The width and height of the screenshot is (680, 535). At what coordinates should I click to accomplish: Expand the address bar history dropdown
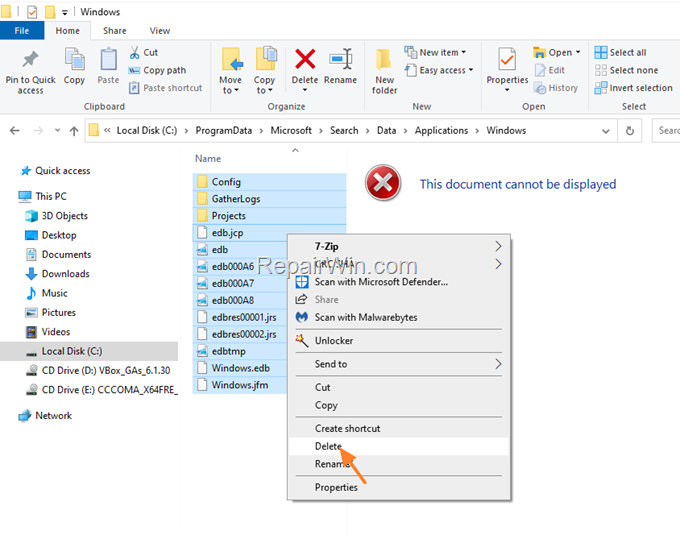pos(606,131)
